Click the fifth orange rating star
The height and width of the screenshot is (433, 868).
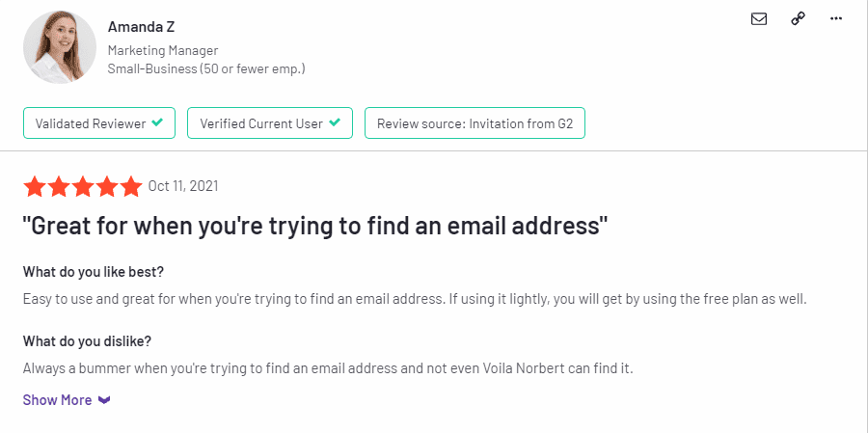point(131,186)
